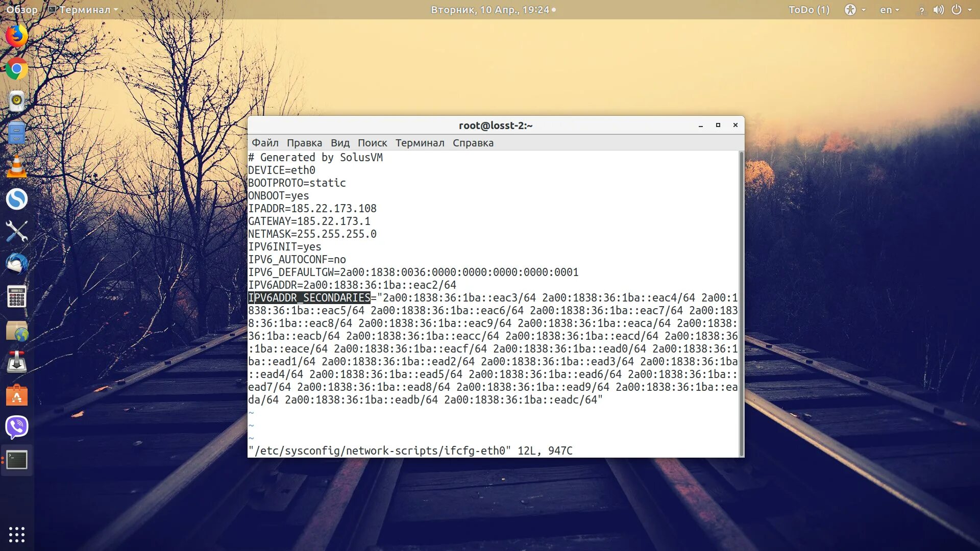980x551 pixels.
Task: Open Thunderbird mail icon
Action: coord(16,264)
